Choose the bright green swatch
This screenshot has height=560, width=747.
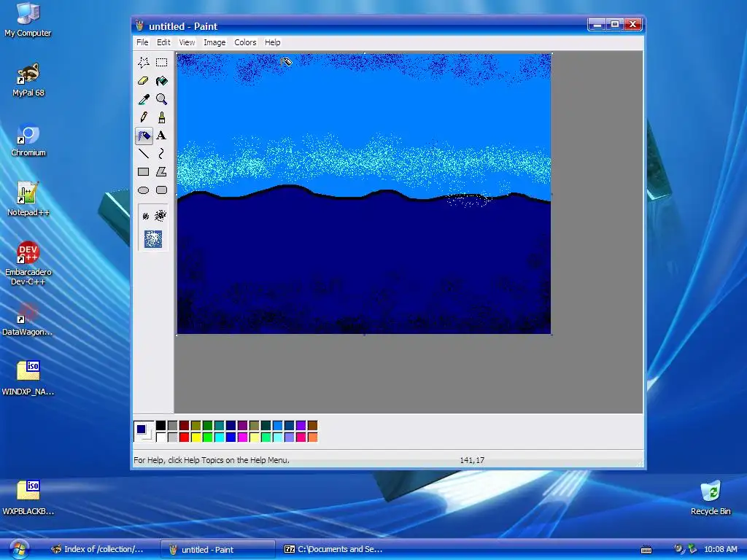[x=208, y=437]
